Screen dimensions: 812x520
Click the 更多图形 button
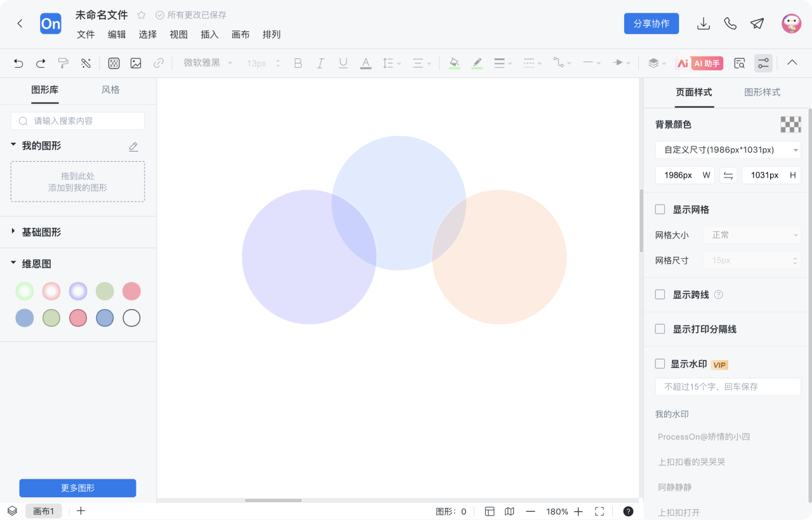[77, 488]
